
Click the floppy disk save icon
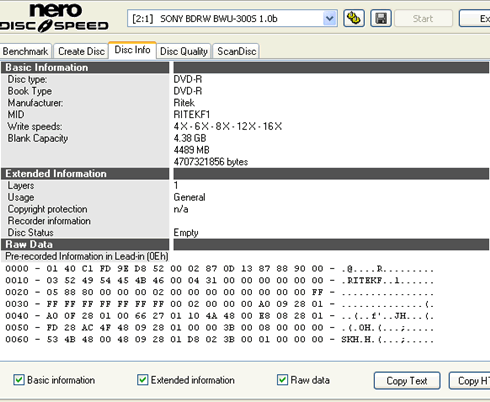381,18
